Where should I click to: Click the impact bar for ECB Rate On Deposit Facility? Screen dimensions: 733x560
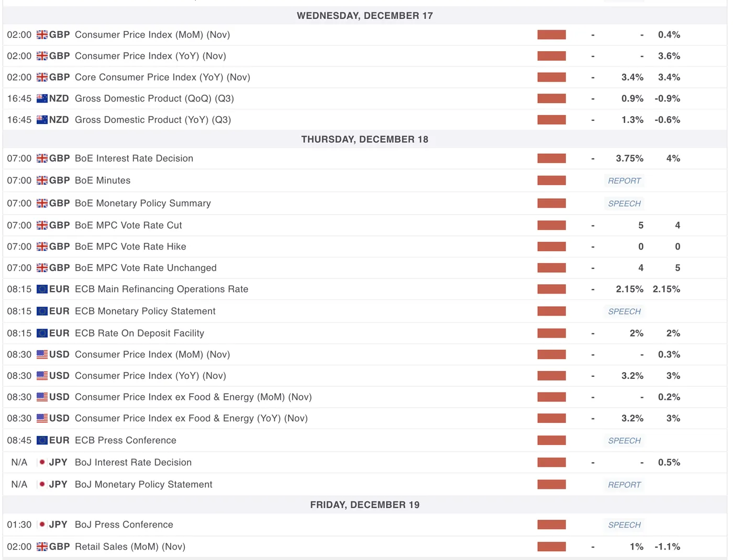[x=551, y=333]
